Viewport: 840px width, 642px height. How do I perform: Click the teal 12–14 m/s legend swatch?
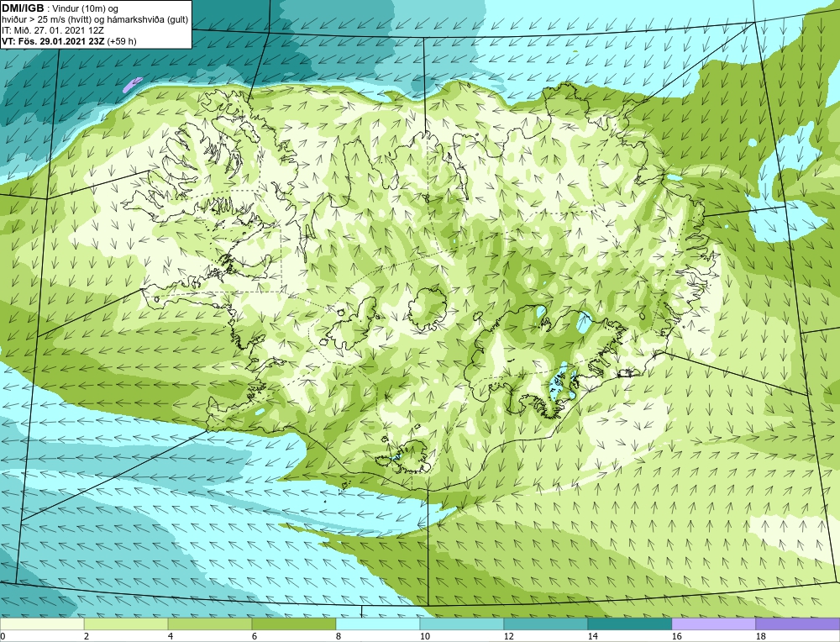click(x=546, y=624)
